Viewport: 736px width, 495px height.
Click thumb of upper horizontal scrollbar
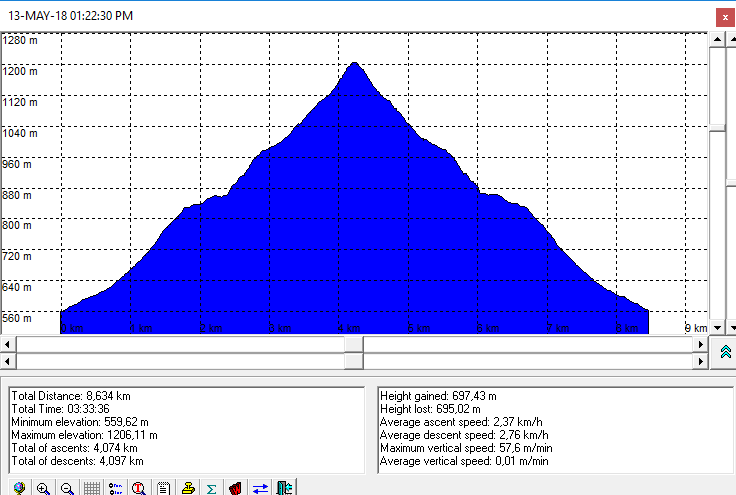(x=354, y=344)
